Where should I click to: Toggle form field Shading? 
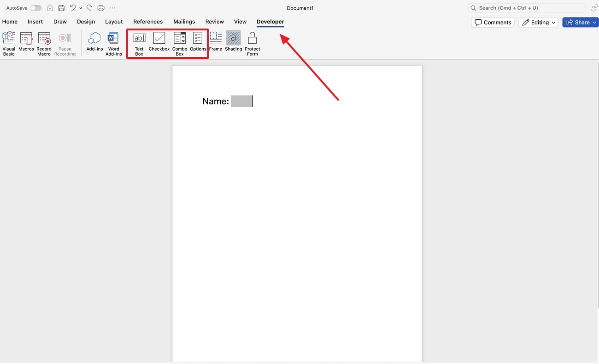[x=234, y=42]
